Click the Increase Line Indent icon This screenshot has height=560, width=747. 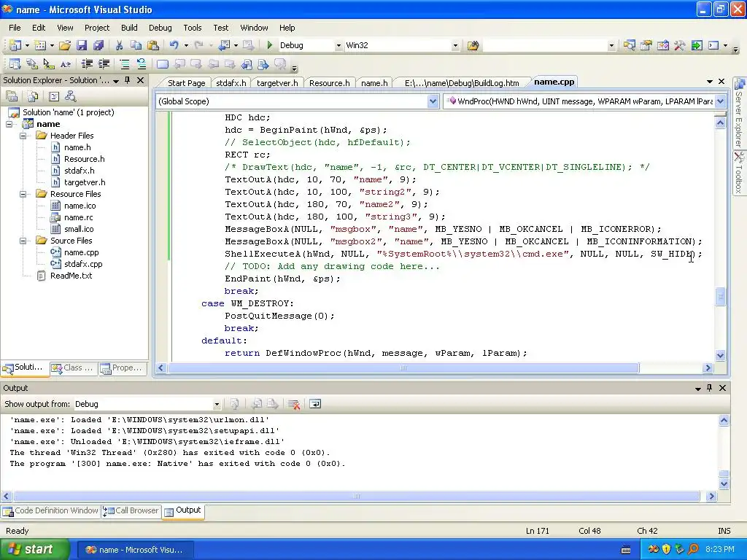coord(104,64)
